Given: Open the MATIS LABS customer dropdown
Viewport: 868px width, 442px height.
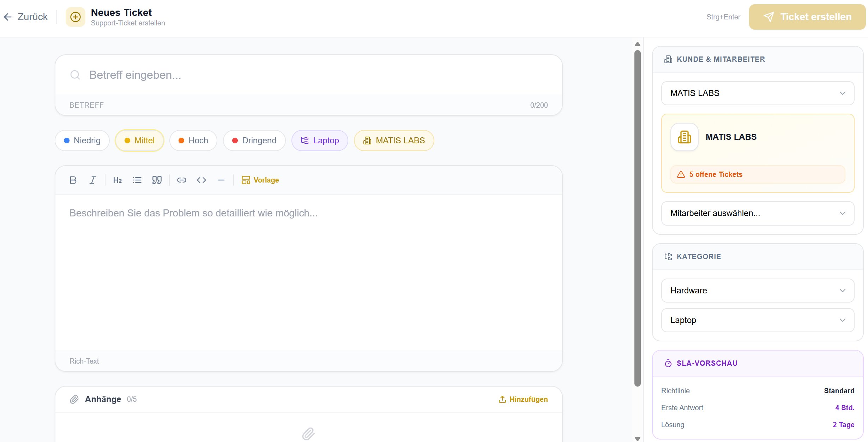Looking at the screenshot, I should [758, 93].
